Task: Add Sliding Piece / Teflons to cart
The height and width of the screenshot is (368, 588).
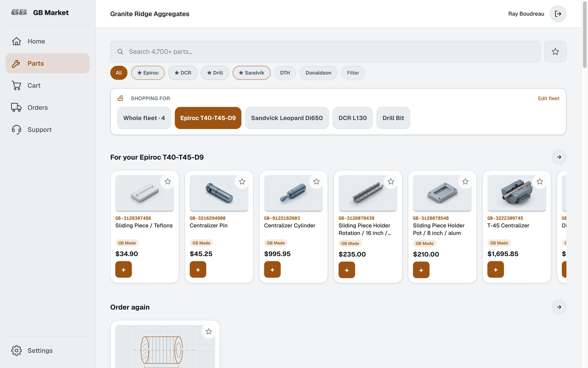Action: click(123, 270)
